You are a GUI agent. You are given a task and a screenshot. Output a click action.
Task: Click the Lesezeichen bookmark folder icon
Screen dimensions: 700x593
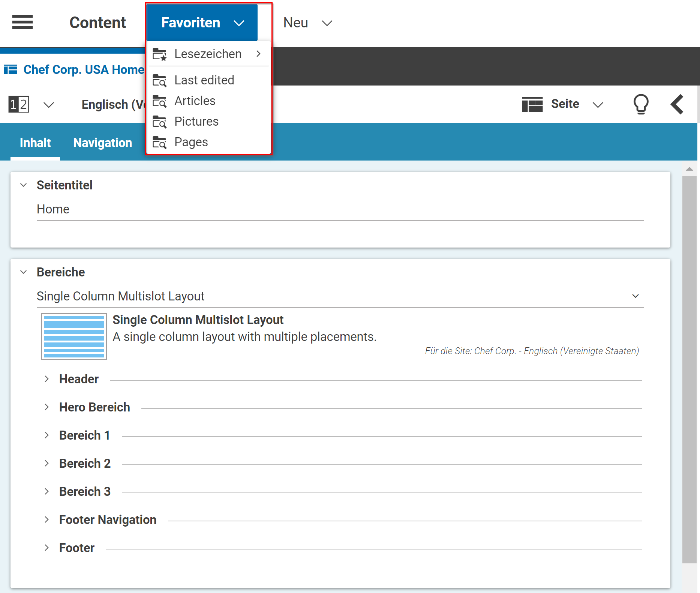point(159,54)
